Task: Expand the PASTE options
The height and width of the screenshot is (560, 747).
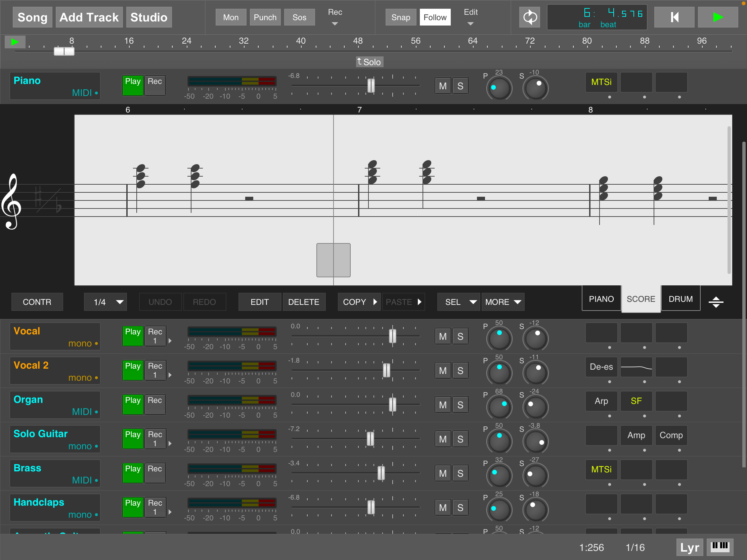Action: 419,302
